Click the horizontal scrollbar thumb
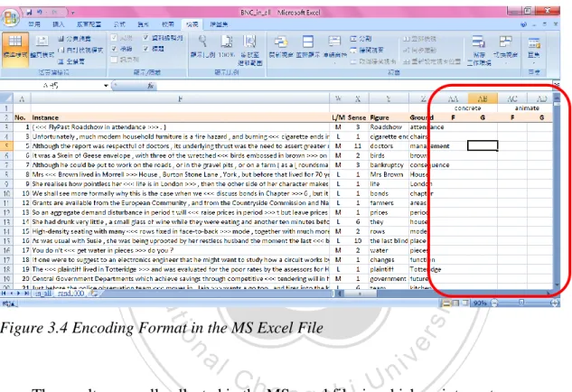The image size is (572, 392). click(x=360, y=294)
